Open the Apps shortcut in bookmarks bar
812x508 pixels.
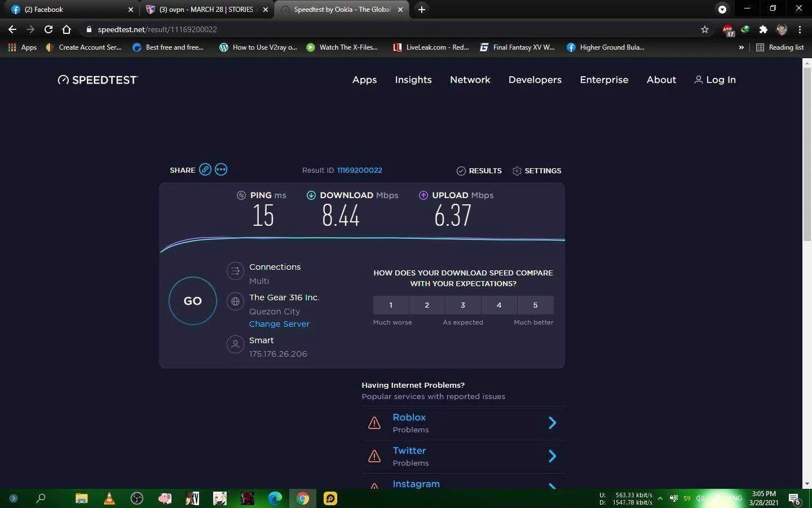pos(23,47)
